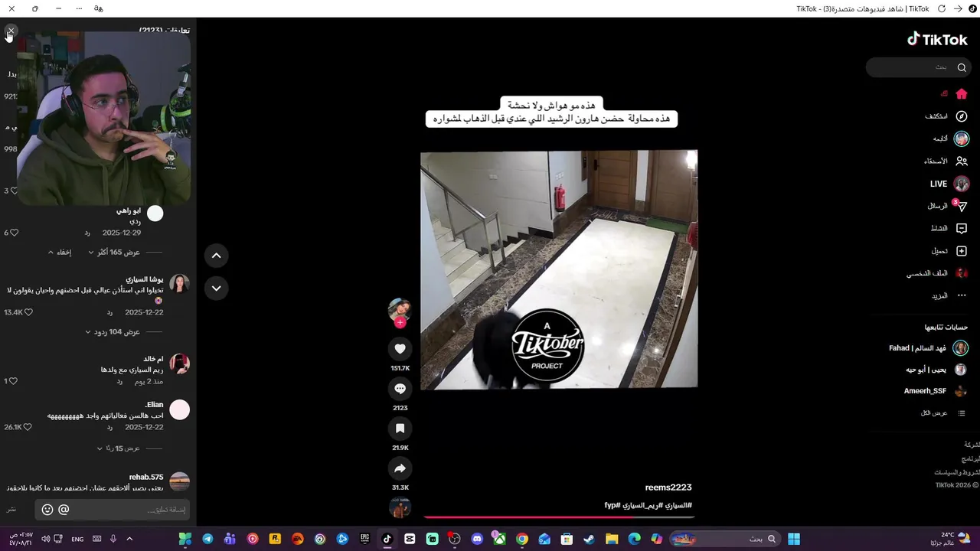This screenshot has width=980, height=551.
Task: Like Elian comment with 26.1K heart
Action: [28, 427]
